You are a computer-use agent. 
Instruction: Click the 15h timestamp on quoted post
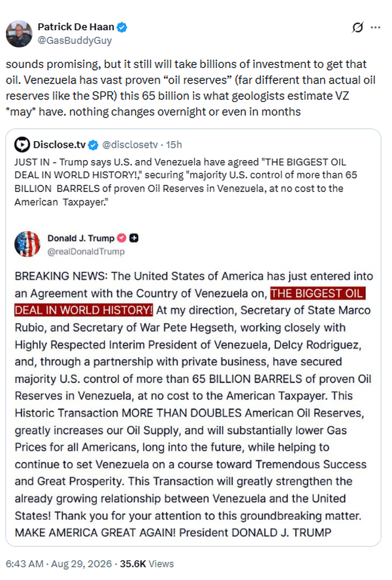(174, 144)
